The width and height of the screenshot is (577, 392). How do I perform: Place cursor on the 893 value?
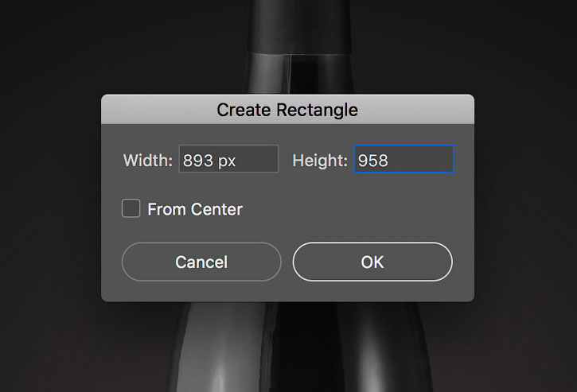[x=198, y=161]
